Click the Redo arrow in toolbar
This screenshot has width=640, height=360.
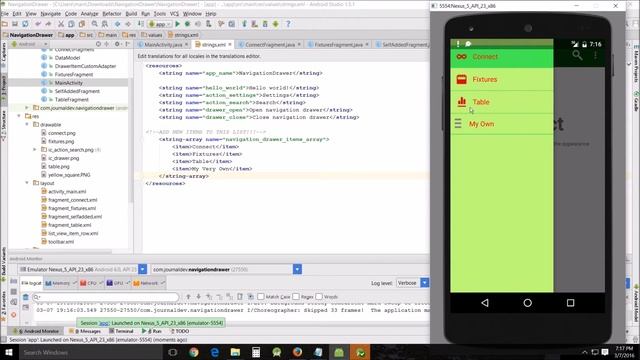[x=48, y=24]
